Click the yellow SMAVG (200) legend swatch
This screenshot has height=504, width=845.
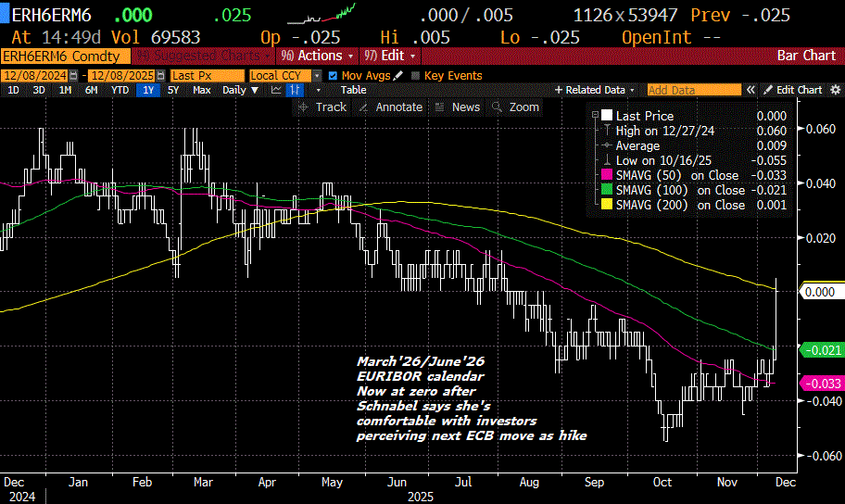pyautogui.click(x=607, y=205)
